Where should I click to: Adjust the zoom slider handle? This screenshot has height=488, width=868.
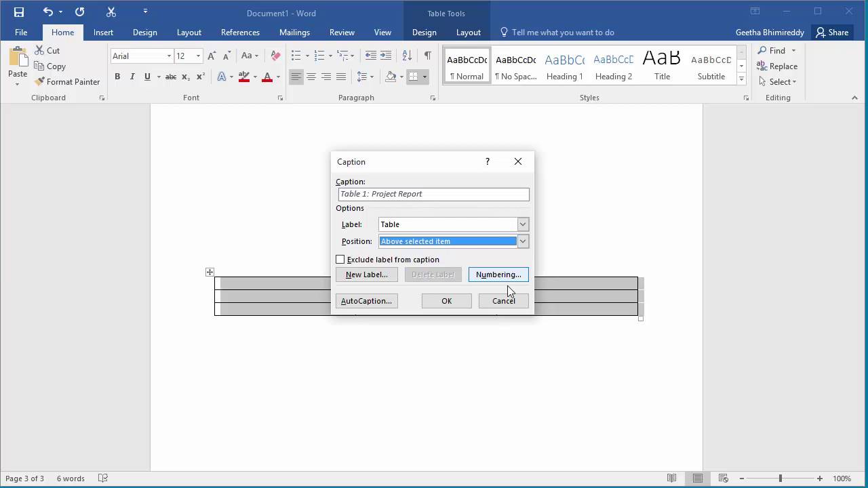(x=780, y=479)
